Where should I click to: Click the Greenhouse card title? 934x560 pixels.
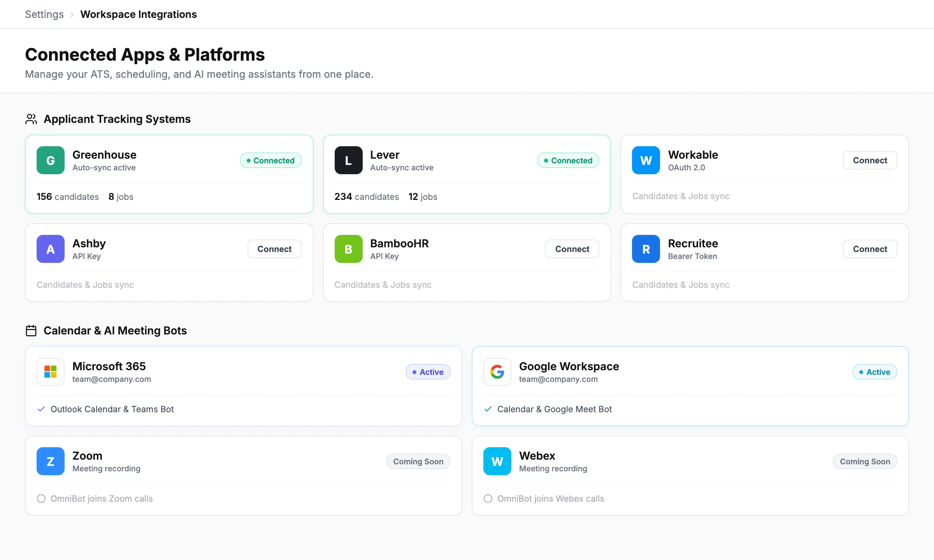(104, 155)
